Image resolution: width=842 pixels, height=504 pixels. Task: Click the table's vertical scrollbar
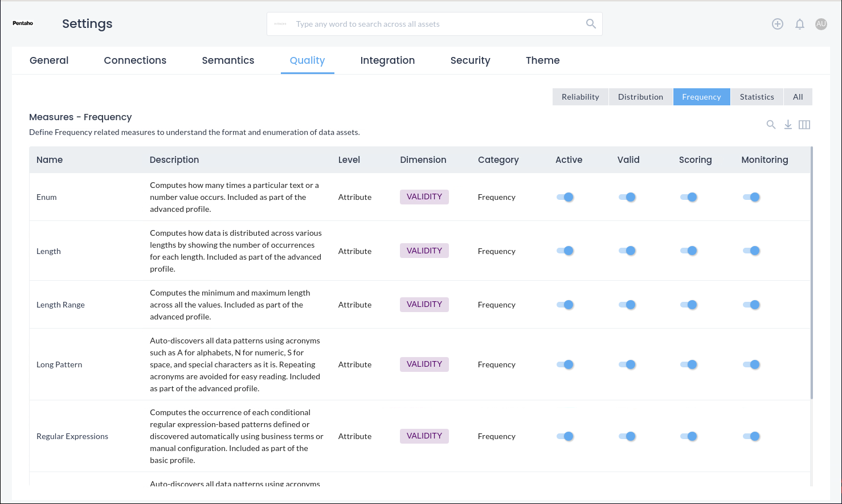(811, 273)
